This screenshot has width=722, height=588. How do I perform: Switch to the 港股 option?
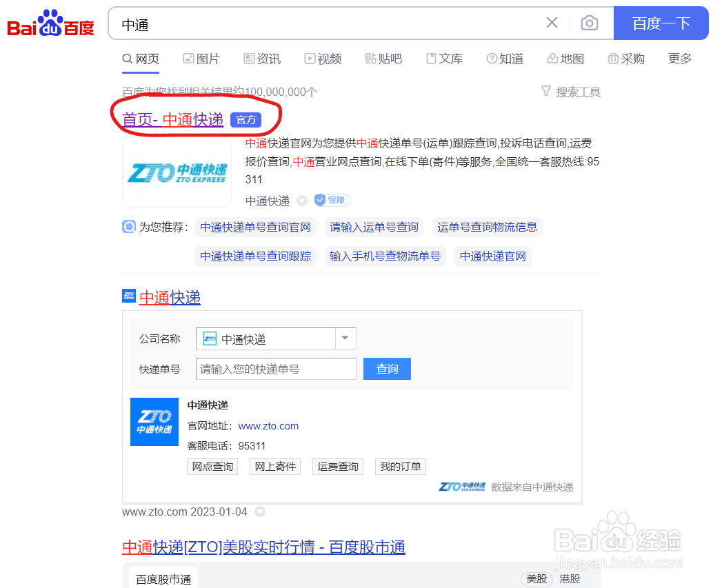tap(570, 579)
